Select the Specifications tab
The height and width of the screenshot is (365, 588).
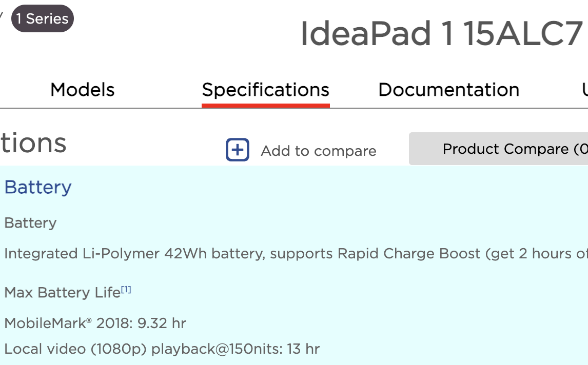[x=265, y=90]
